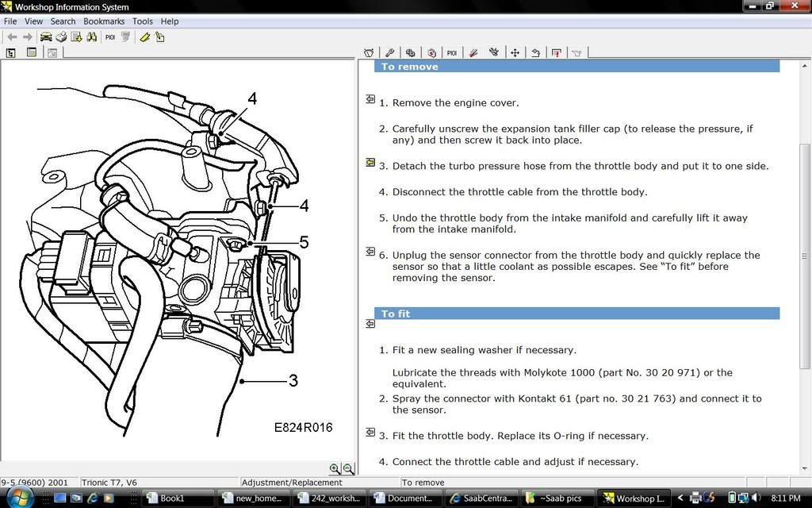Open search with the binoculars icon
Viewport: 812px width, 508px height.
pyautogui.click(x=93, y=37)
